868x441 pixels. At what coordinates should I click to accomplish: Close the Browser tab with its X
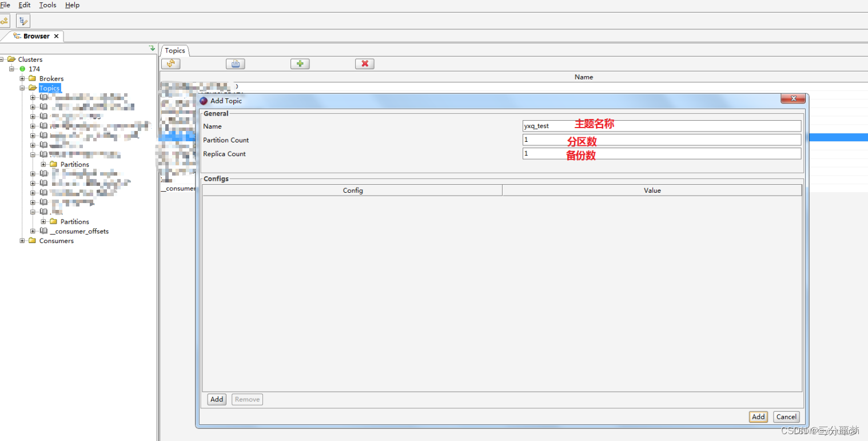click(56, 36)
